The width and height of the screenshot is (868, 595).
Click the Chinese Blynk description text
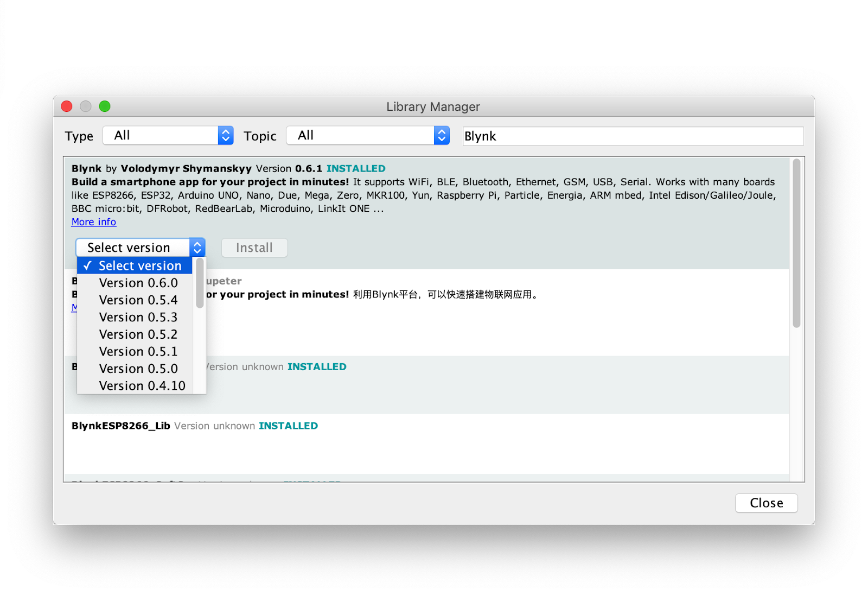[x=445, y=295]
